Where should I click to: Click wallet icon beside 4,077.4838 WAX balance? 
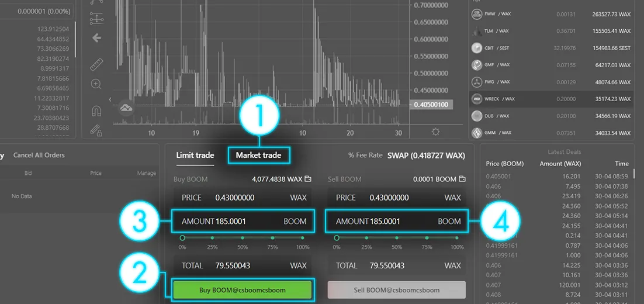point(308,179)
